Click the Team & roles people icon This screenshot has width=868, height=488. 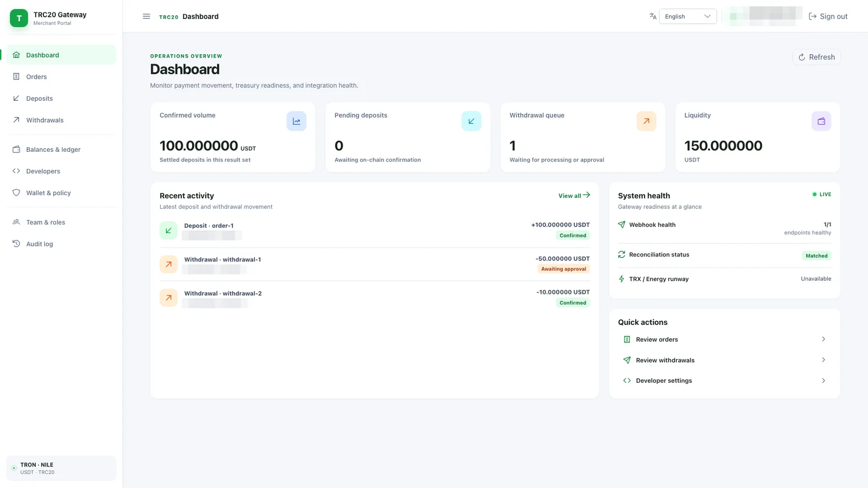pos(16,222)
